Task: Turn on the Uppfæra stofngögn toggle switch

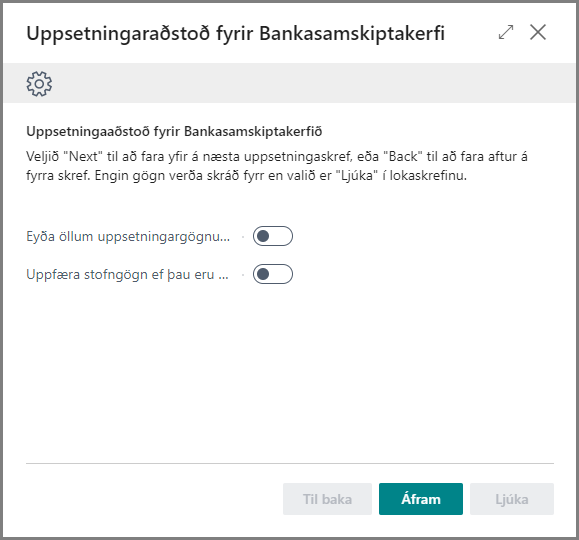Action: point(273,274)
